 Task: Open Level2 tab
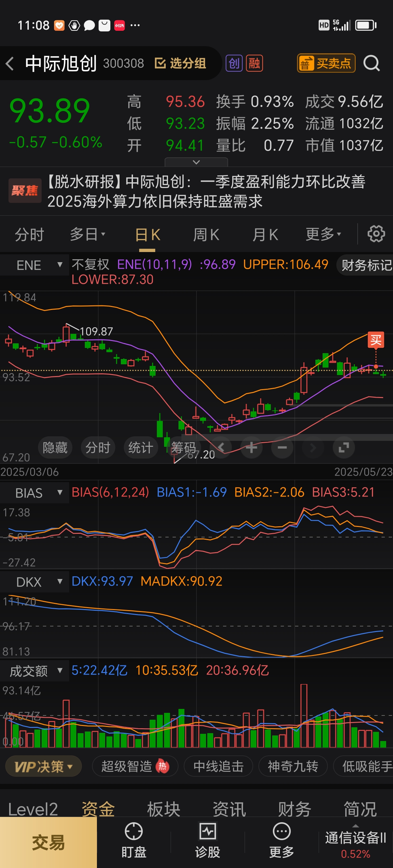pyautogui.click(x=33, y=809)
